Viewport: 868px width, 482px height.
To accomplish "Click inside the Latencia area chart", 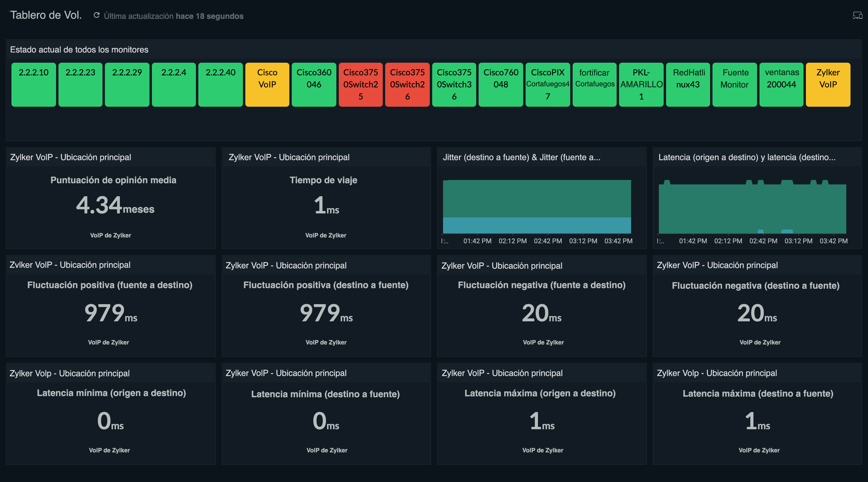I will pyautogui.click(x=751, y=209).
